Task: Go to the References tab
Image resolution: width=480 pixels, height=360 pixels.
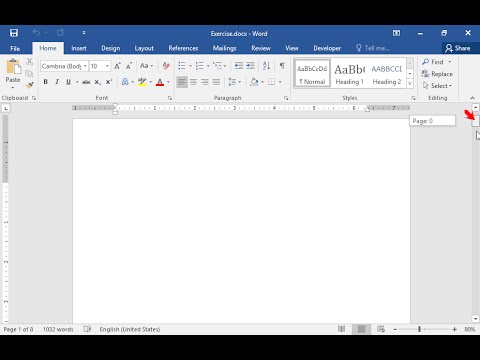Action: tap(183, 48)
